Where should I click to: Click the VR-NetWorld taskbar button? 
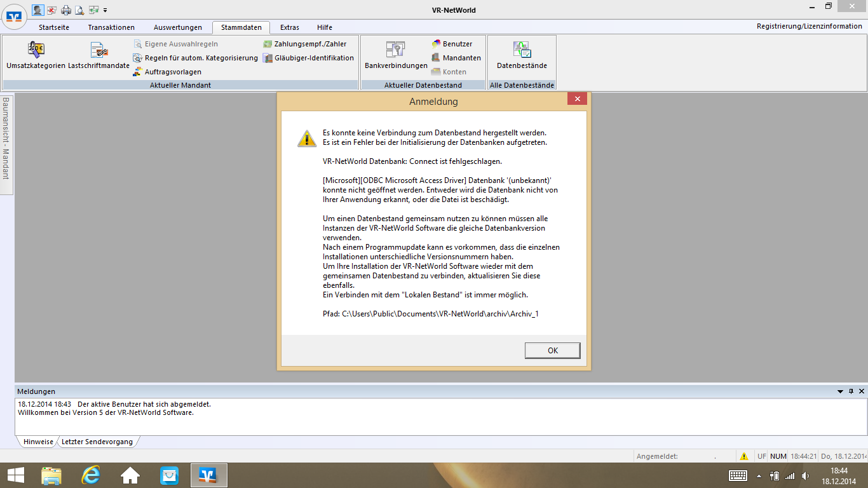[208, 475]
